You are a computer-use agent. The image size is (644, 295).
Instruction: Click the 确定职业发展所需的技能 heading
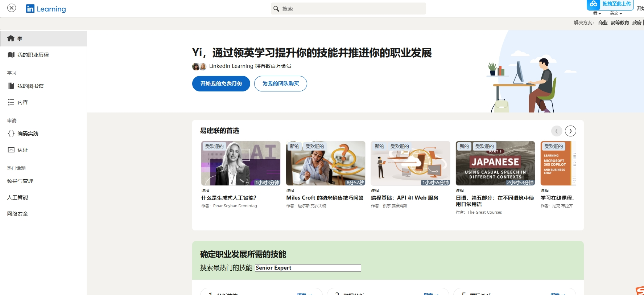coord(243,254)
